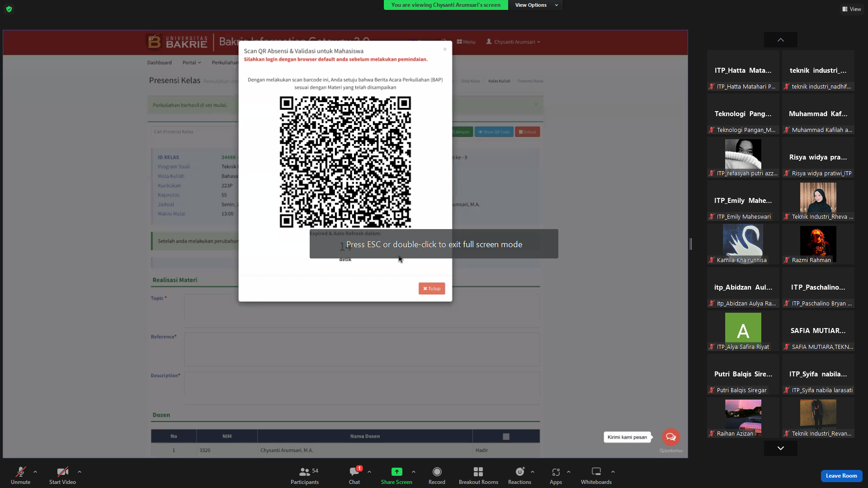
Task: Click the gallery panel resize handle
Action: pyautogui.click(x=691, y=244)
